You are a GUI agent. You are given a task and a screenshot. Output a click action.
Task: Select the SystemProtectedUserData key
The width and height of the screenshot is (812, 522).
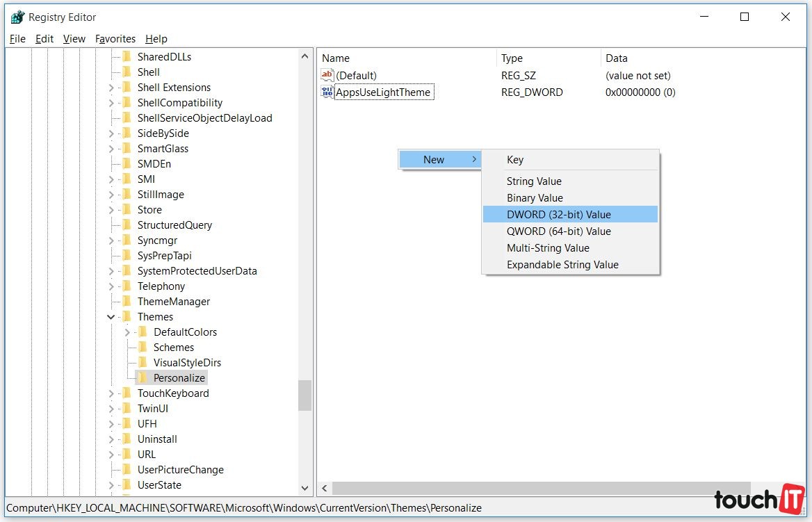click(197, 271)
